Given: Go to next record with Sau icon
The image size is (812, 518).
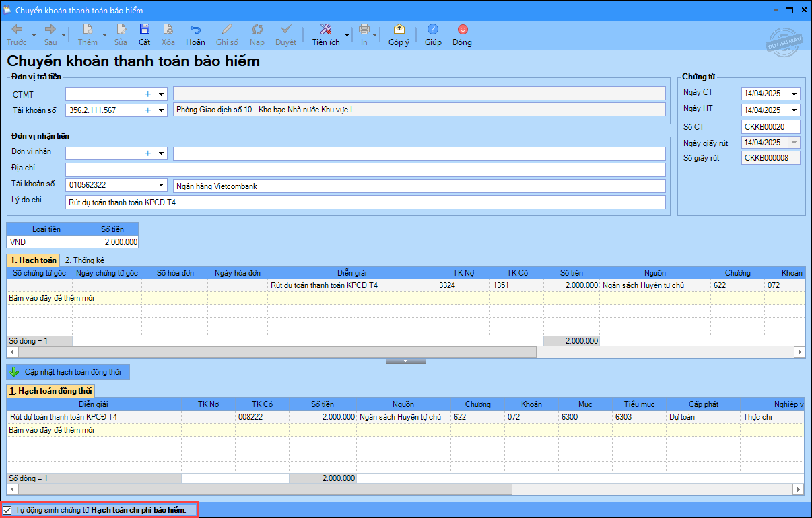Looking at the screenshot, I should [50, 30].
